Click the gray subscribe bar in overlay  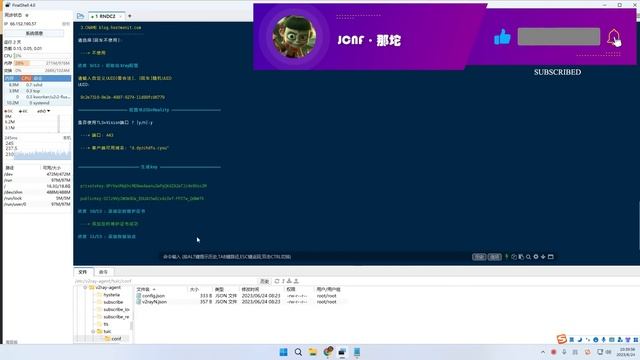coord(559,37)
